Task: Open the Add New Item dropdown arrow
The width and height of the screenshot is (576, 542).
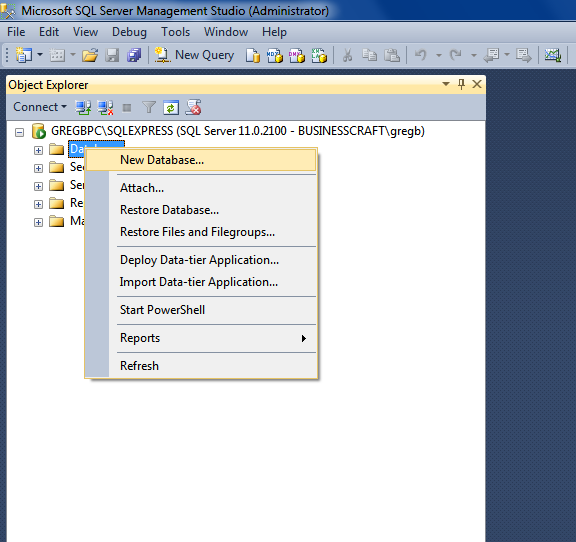Action: point(73,55)
